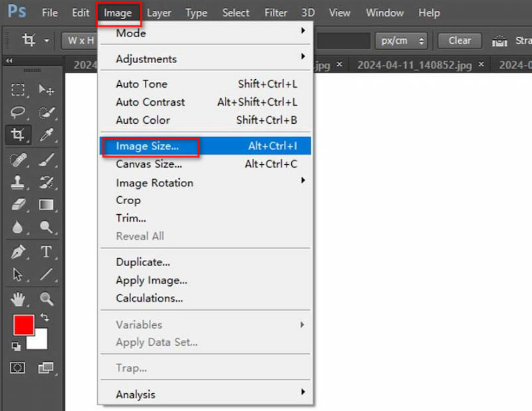Viewport: 532px width, 411px height.
Task: Choose Apply Image... from the menu
Action: tap(205, 280)
